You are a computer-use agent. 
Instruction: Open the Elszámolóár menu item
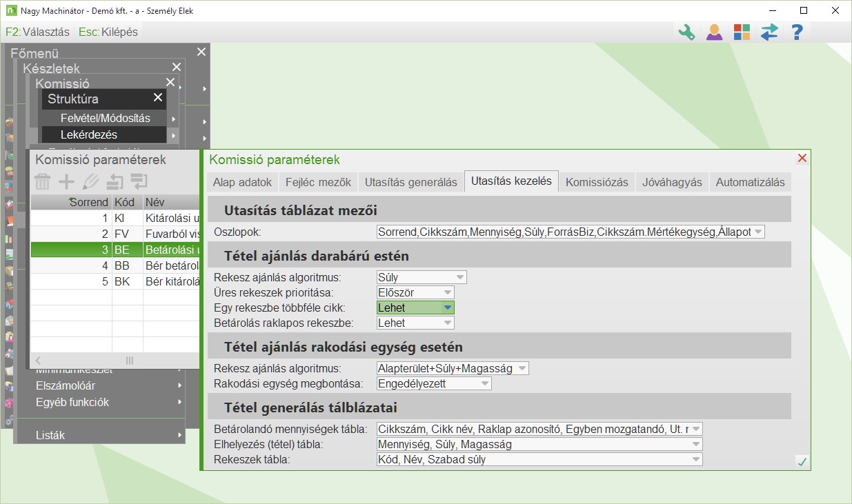(x=101, y=385)
